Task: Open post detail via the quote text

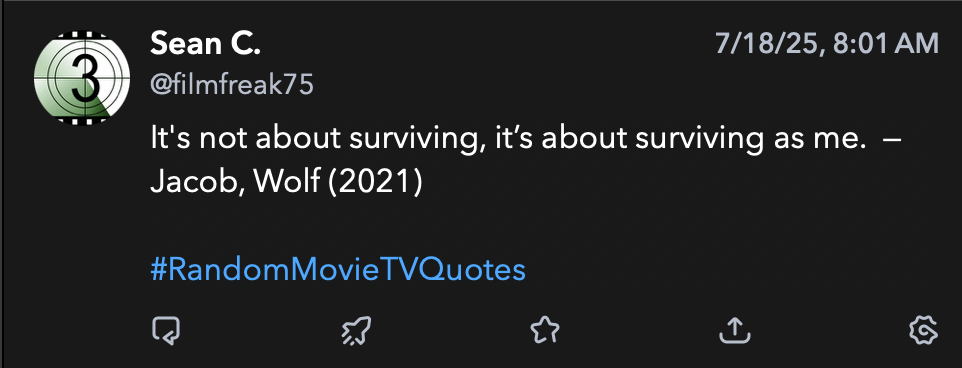Action: coord(526,139)
